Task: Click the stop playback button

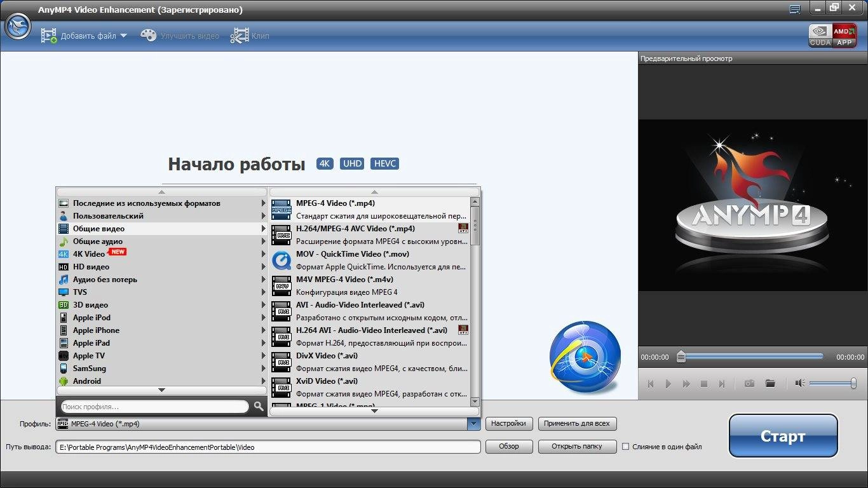Action: pyautogui.click(x=704, y=384)
